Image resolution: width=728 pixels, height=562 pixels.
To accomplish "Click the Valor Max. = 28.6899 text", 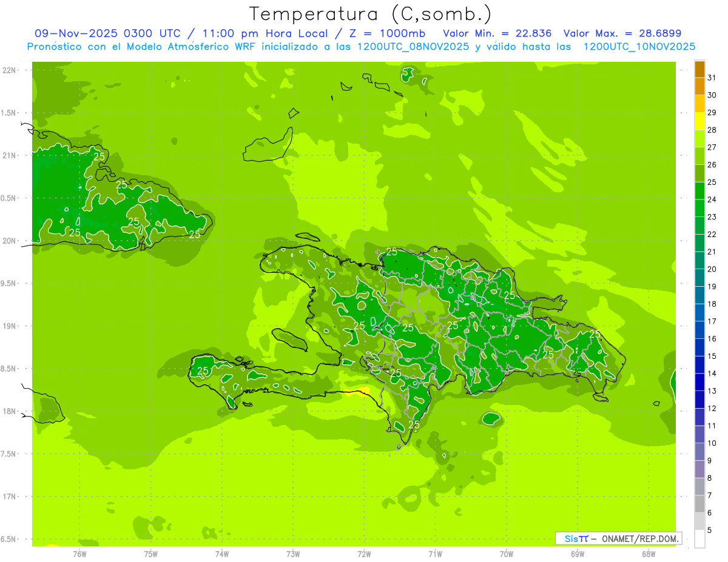I will (x=626, y=33).
